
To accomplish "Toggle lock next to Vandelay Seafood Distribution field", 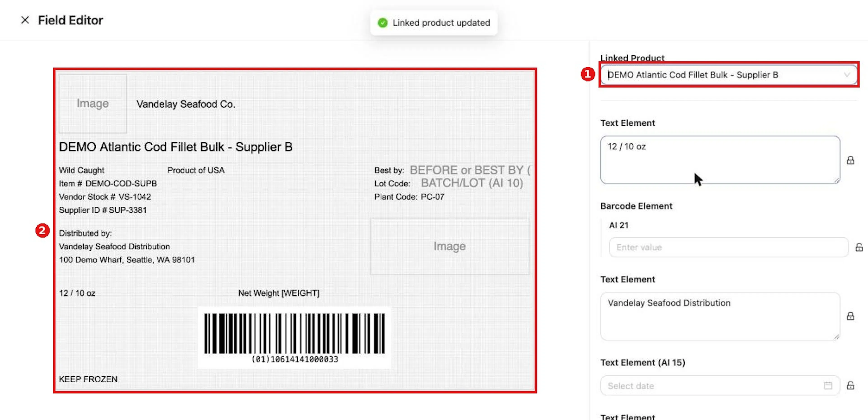I will point(850,316).
